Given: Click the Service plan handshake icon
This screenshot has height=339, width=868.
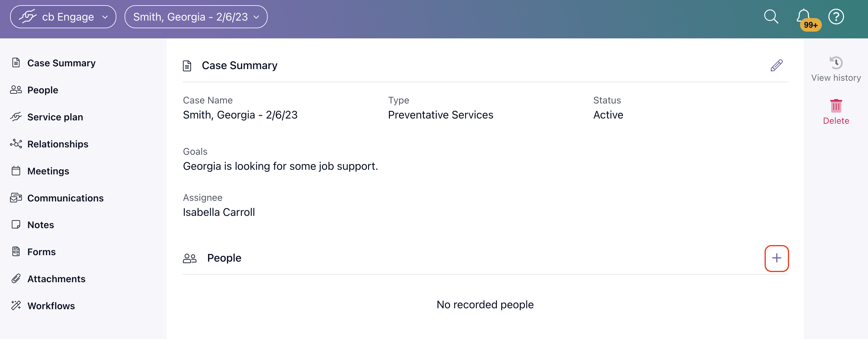Looking at the screenshot, I should coord(16,117).
